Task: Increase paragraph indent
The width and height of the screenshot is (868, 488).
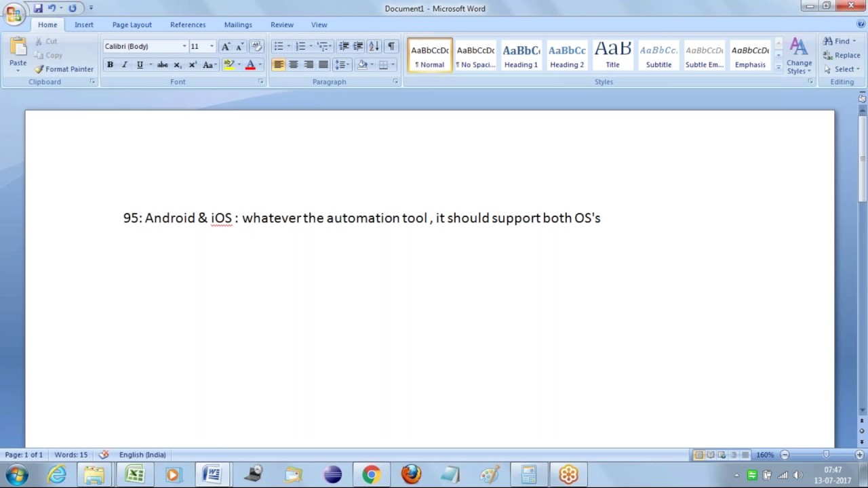Action: [358, 46]
